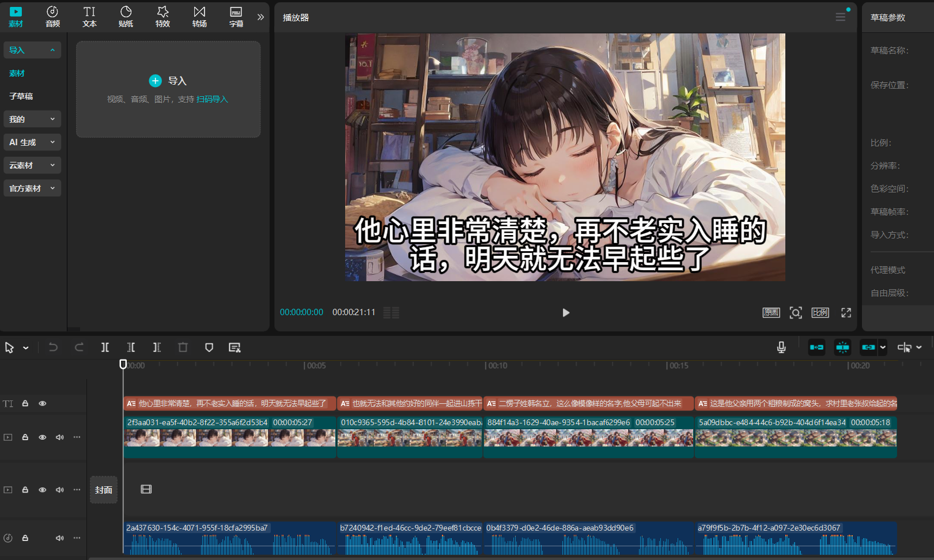The width and height of the screenshot is (934, 560).
Task: Toggle auto snapping on timeline
Action: pos(842,347)
